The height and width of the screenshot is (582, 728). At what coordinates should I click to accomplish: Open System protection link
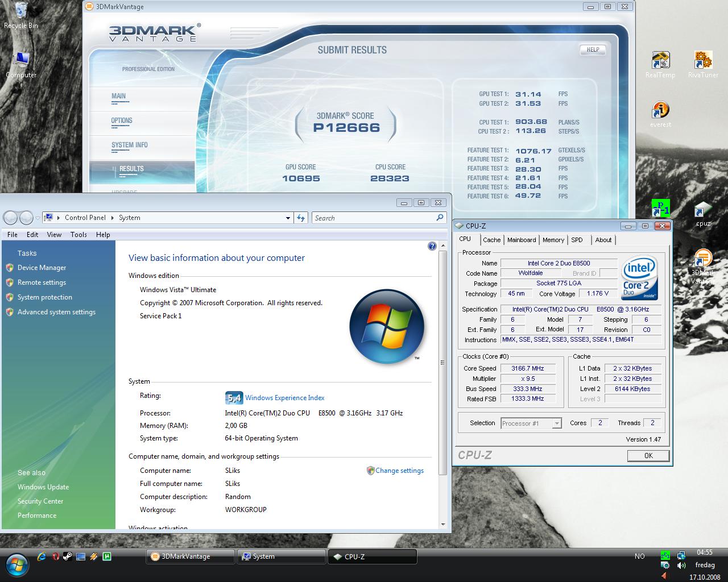coord(45,297)
